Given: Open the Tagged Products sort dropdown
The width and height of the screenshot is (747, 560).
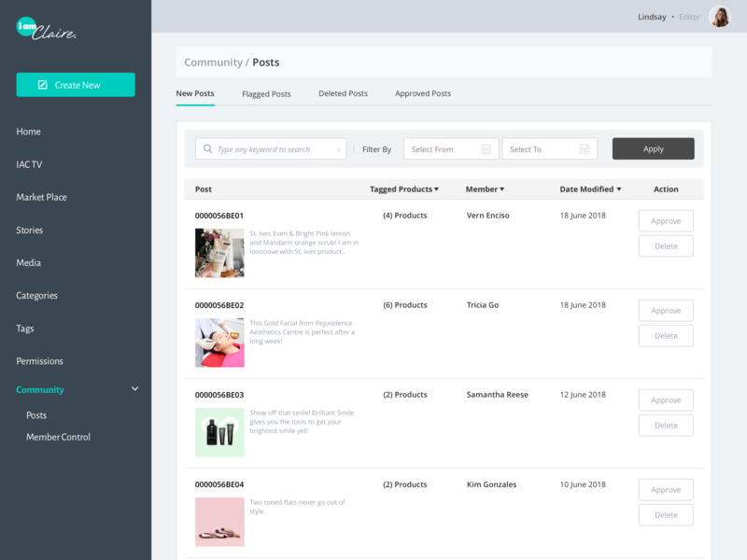Looking at the screenshot, I should [437, 189].
